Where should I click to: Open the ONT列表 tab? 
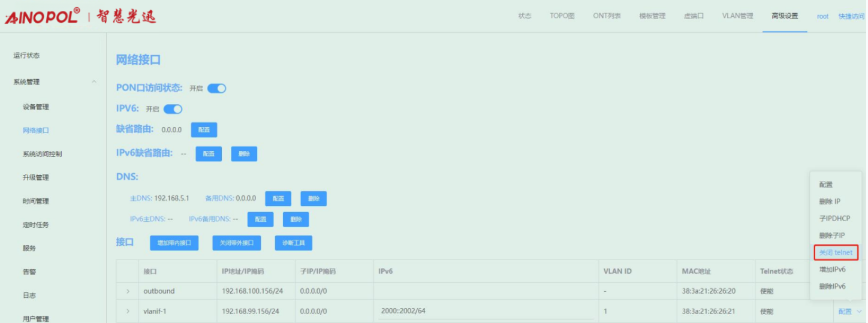(607, 16)
